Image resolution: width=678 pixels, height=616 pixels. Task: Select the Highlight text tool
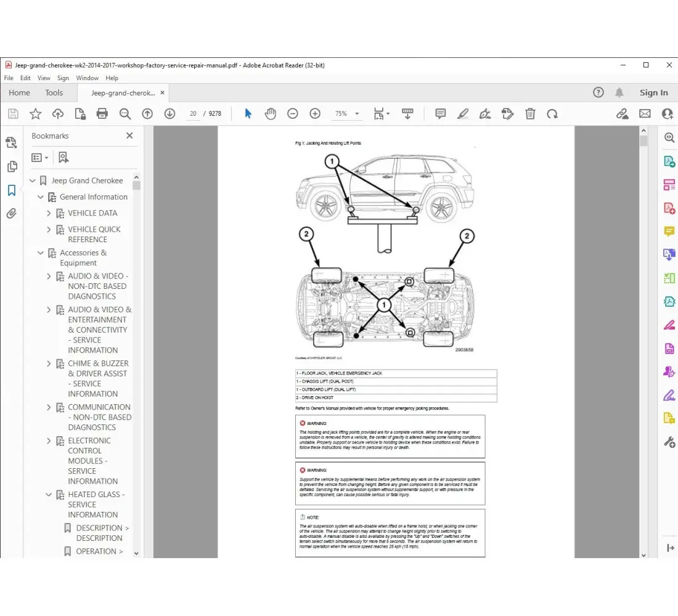pyautogui.click(x=463, y=113)
